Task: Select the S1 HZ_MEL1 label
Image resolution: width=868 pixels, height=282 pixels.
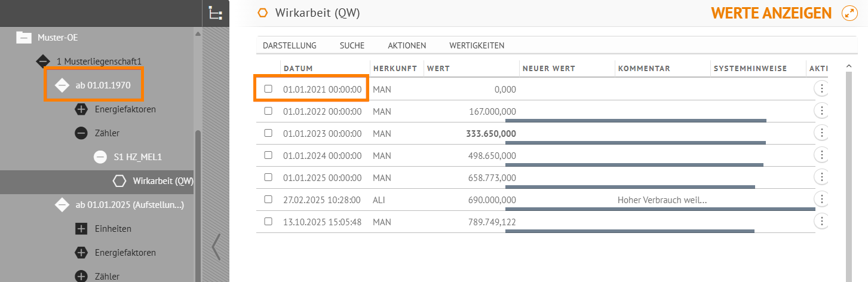Action: click(138, 157)
